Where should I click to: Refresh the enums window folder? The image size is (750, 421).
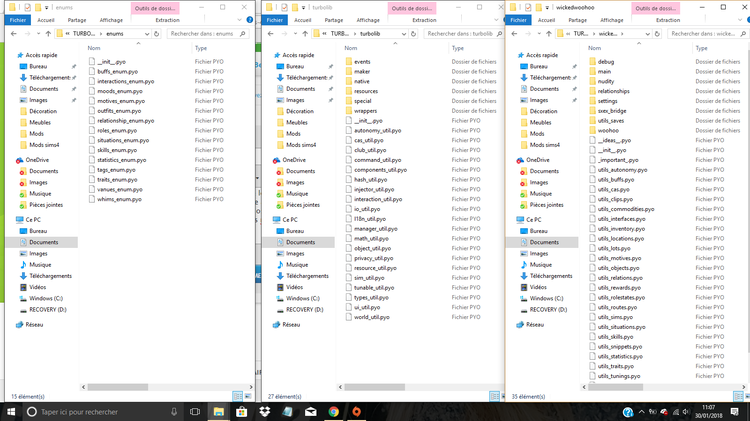[x=156, y=33]
